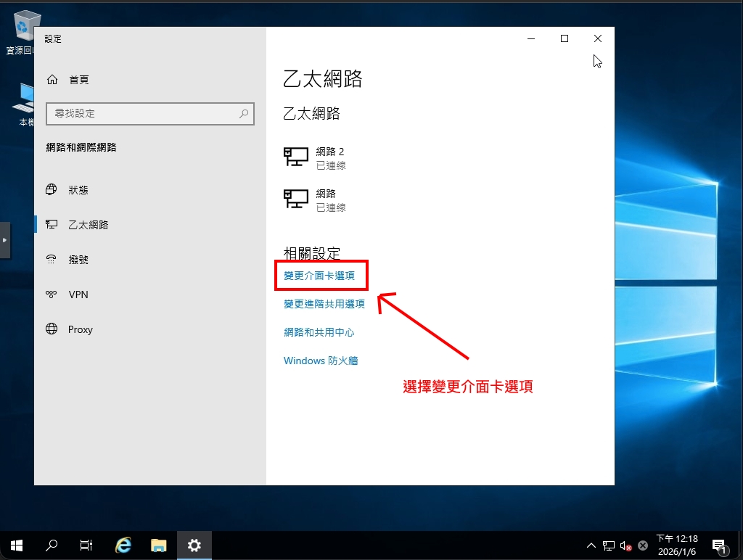The height and width of the screenshot is (560, 743).
Task: Launch Internet Explorer from the taskbar
Action: [123, 545]
